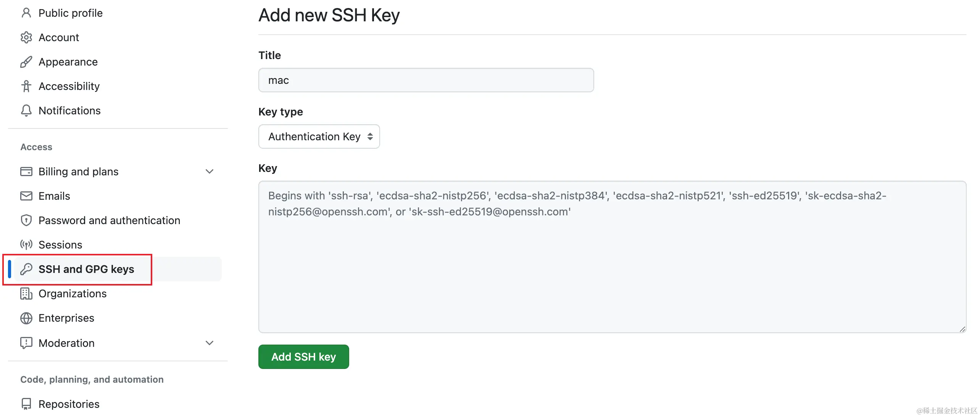Click the bell icon for Notifications
The width and height of the screenshot is (980, 417).
(x=26, y=111)
